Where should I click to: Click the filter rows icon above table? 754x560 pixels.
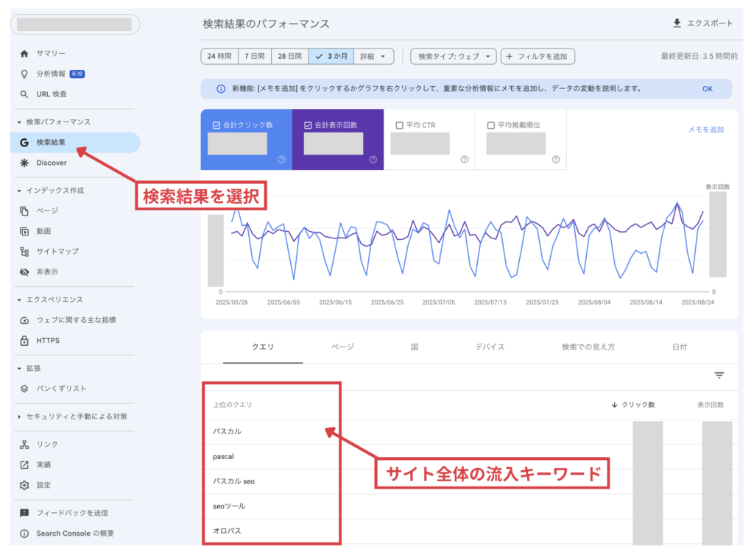719,375
